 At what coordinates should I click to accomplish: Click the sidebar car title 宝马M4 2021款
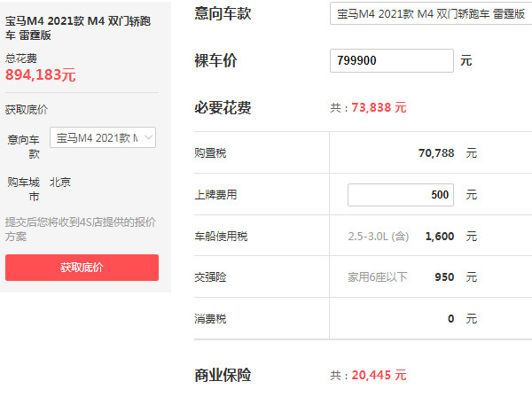pyautogui.click(x=78, y=27)
